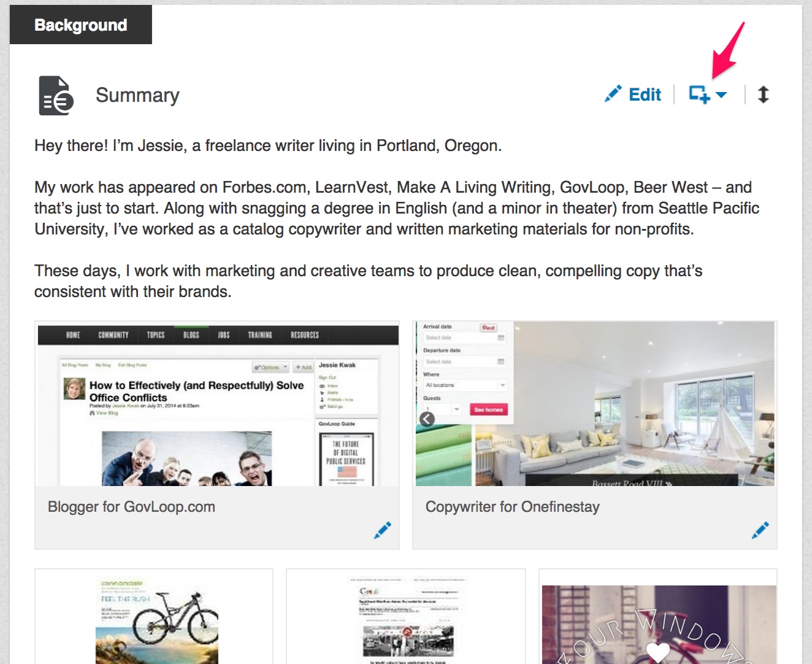
Task: Open the All locations dropdown in thumbnail
Action: [465, 385]
